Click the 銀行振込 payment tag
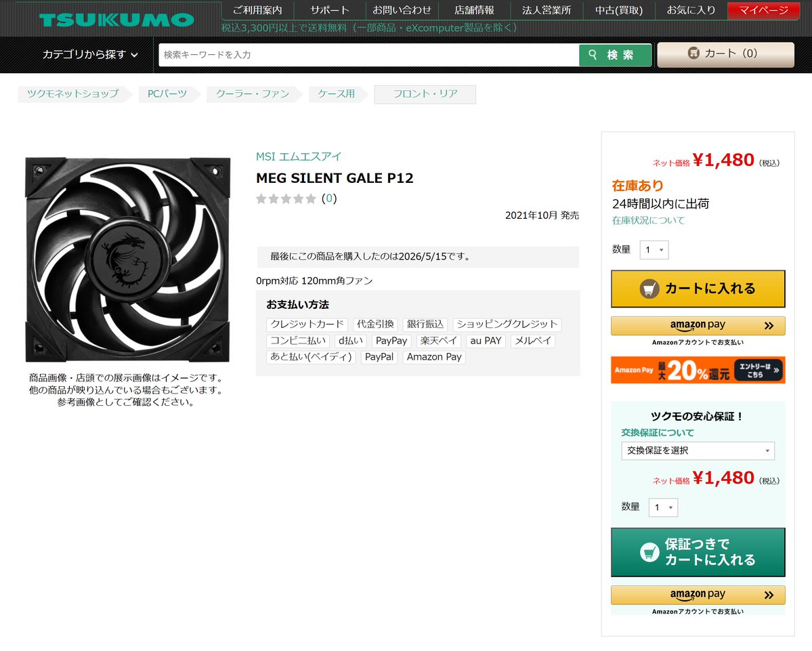 pyautogui.click(x=425, y=324)
